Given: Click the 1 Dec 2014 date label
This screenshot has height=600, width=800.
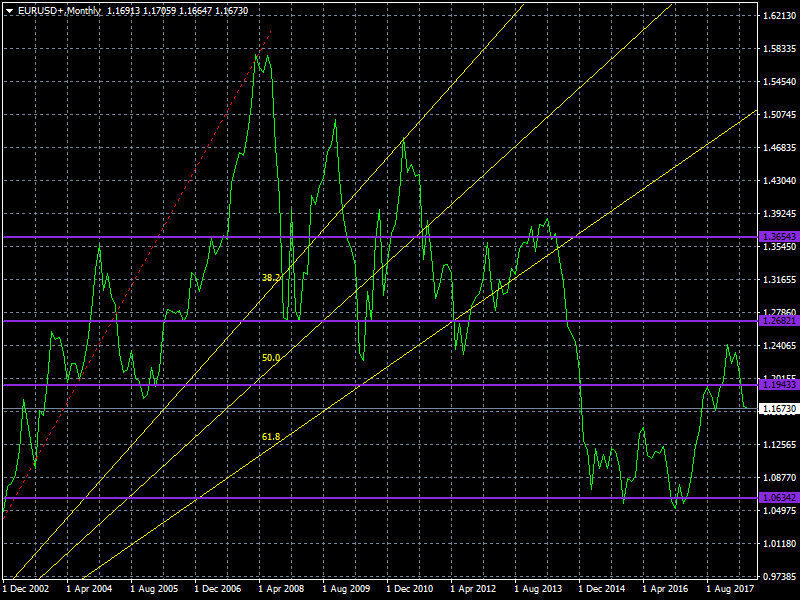Looking at the screenshot, I should [602, 589].
